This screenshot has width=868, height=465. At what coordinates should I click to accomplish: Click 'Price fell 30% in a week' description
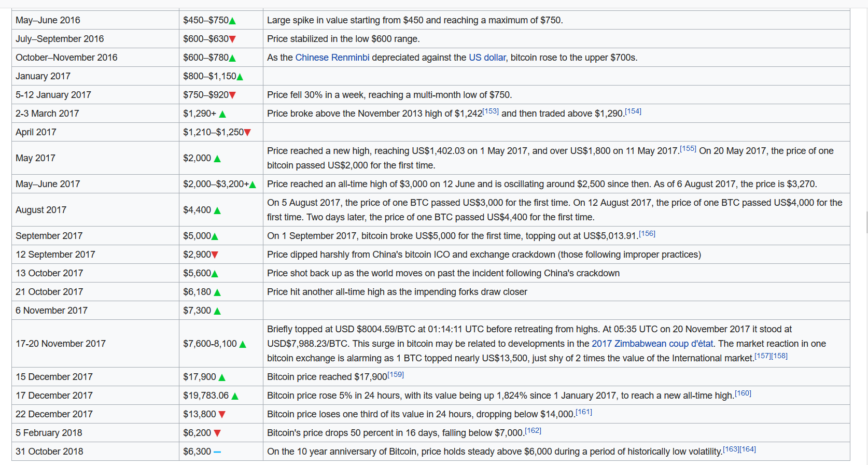pyautogui.click(x=389, y=95)
